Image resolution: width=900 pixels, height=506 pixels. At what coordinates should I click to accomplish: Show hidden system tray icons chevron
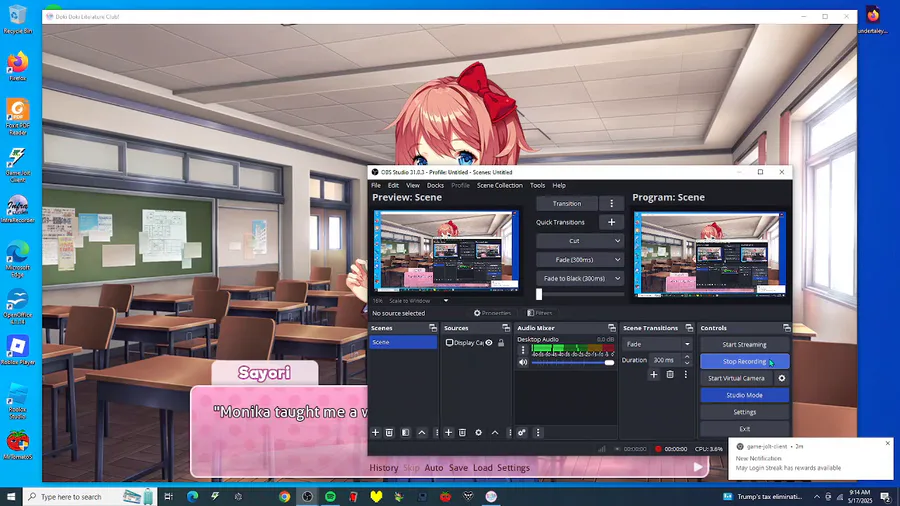pyautogui.click(x=816, y=497)
